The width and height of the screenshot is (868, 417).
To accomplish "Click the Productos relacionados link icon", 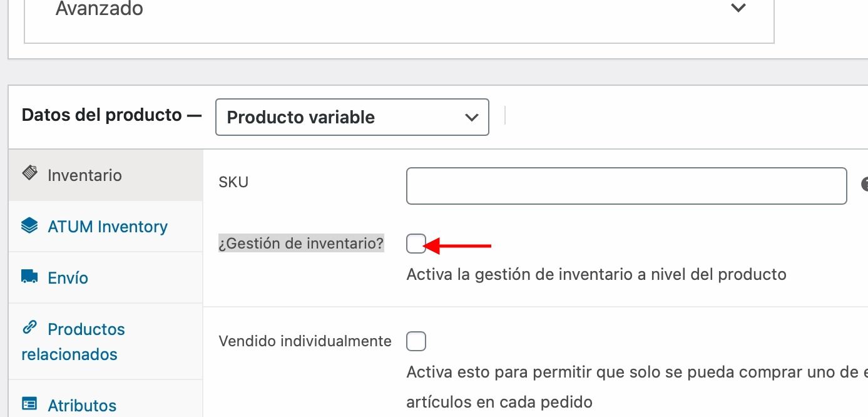I will pyautogui.click(x=29, y=327).
